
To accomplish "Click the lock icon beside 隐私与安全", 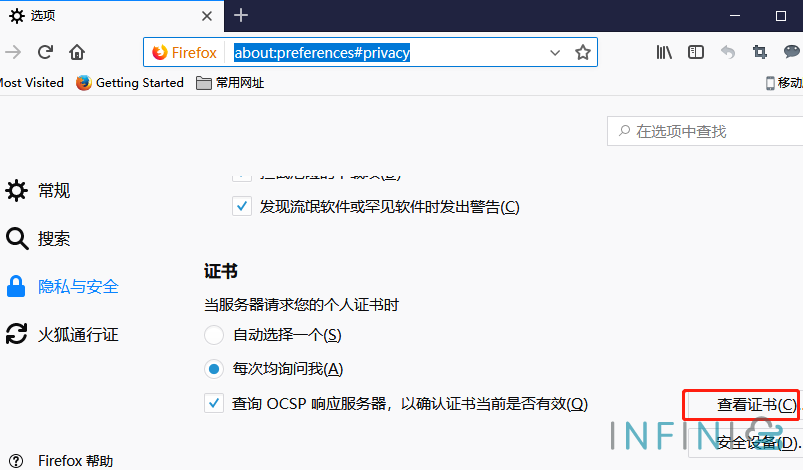I will (16, 286).
